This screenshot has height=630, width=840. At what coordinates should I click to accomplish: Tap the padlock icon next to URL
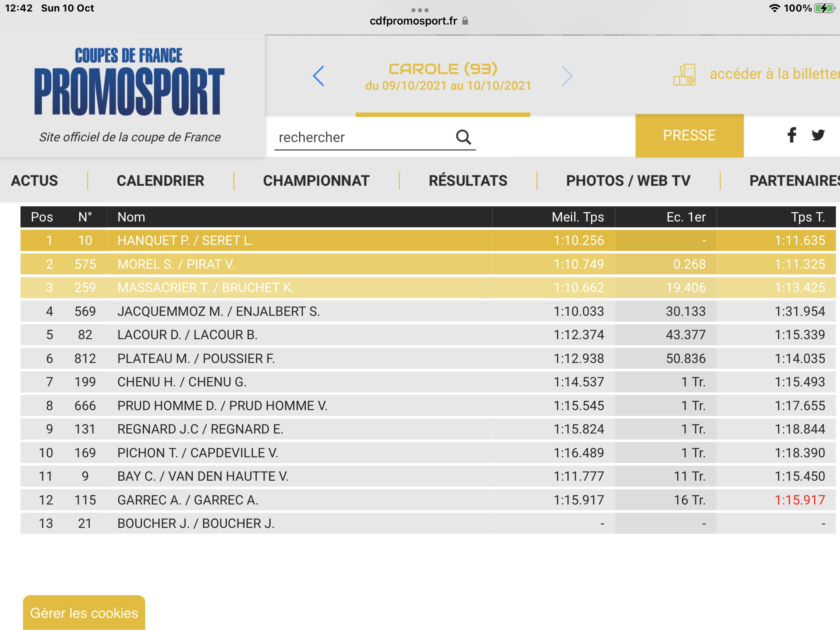465,21
